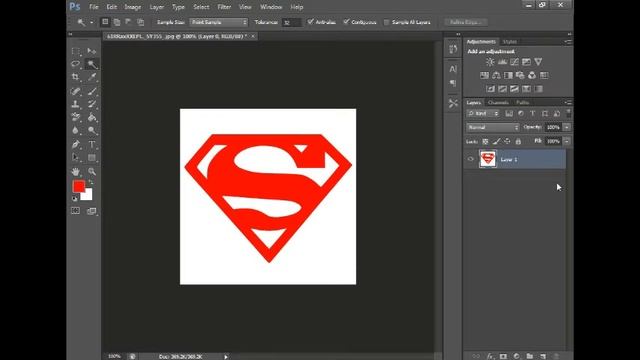Image resolution: width=640 pixels, height=360 pixels.
Task: Select the Healing Brush tool
Action: pos(76,91)
